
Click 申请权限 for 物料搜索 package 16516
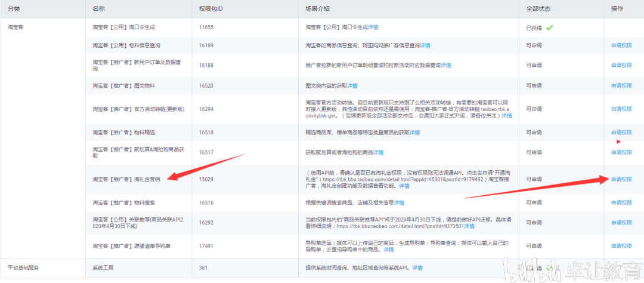pyautogui.click(x=621, y=203)
